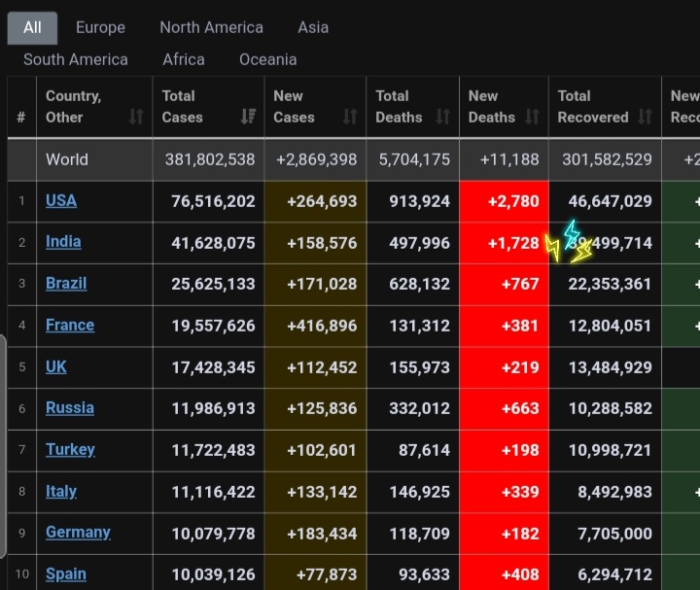The image size is (700, 590).
Task: Click France total cases 19,557,626
Action: coord(213,326)
